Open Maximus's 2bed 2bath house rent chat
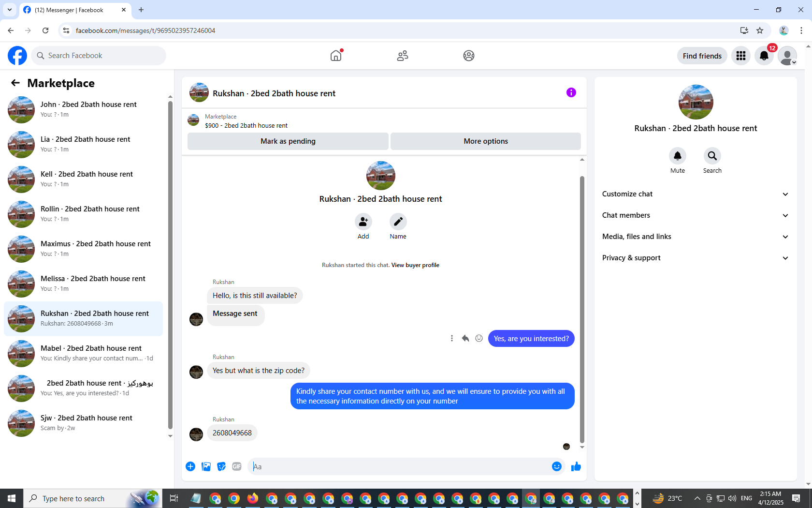This screenshot has height=508, width=812. 83,249
